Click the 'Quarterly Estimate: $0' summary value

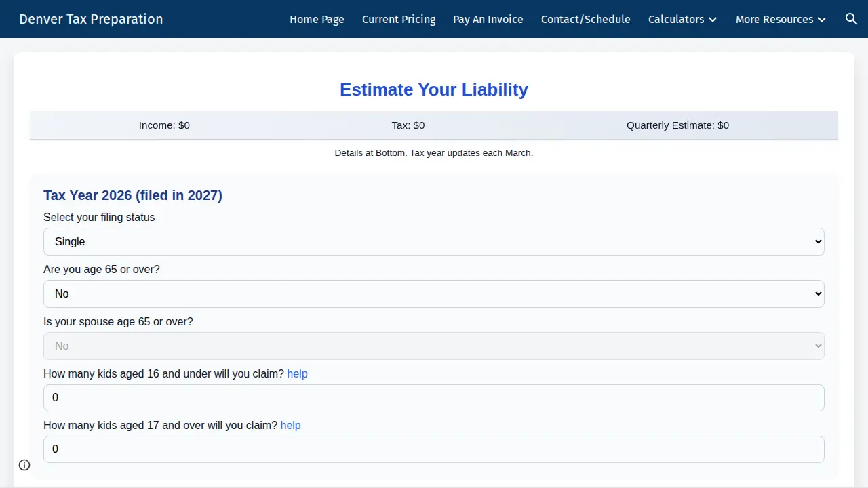[677, 125]
